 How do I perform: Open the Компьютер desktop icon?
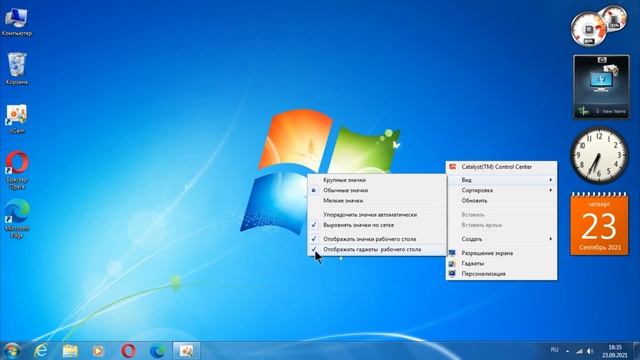click(x=17, y=22)
